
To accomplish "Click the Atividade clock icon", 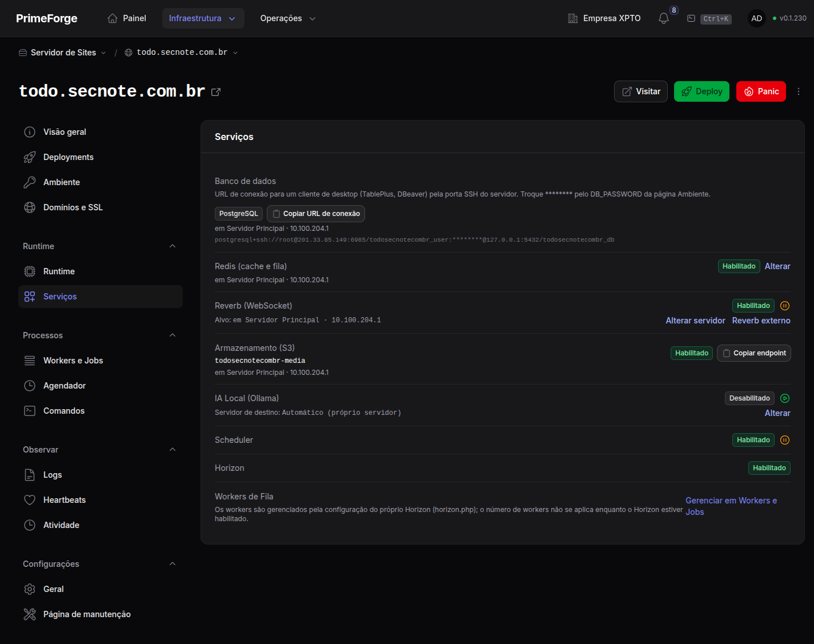I will 30,525.
